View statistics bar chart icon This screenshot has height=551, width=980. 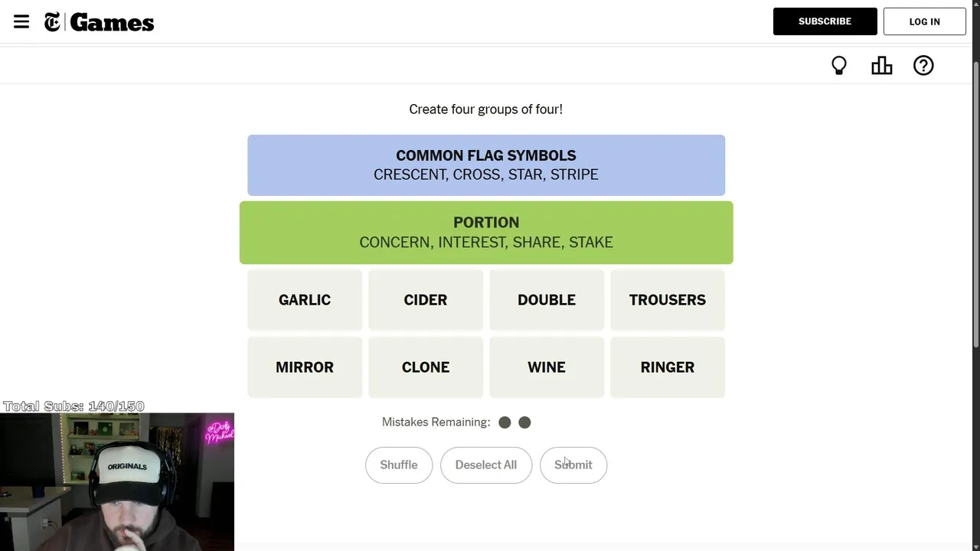pos(881,66)
